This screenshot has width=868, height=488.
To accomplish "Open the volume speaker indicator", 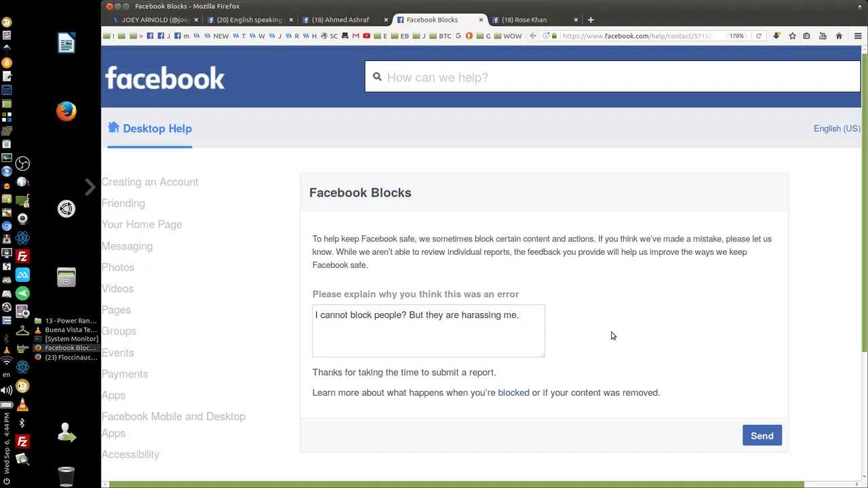I will click(x=7, y=390).
